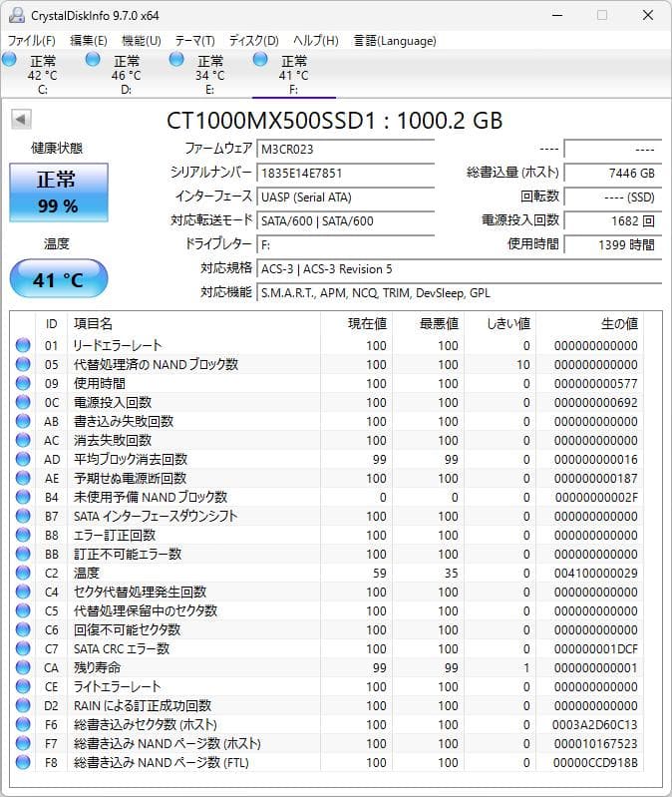Image resolution: width=672 pixels, height=797 pixels.
Task: Select the F: drive tab at 41 °C
Action: pos(293,74)
